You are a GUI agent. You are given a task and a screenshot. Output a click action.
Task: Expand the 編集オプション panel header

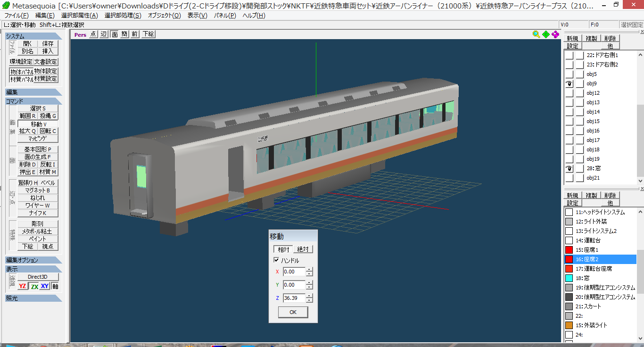pos(33,260)
